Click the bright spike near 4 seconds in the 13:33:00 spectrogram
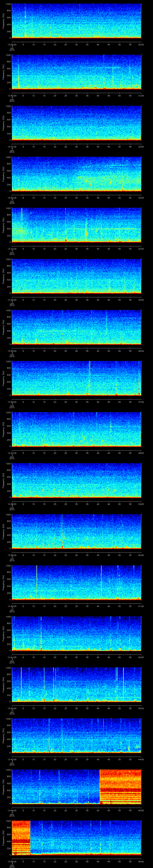Viewport: 153px width, 868px height. tap(22, 222)
